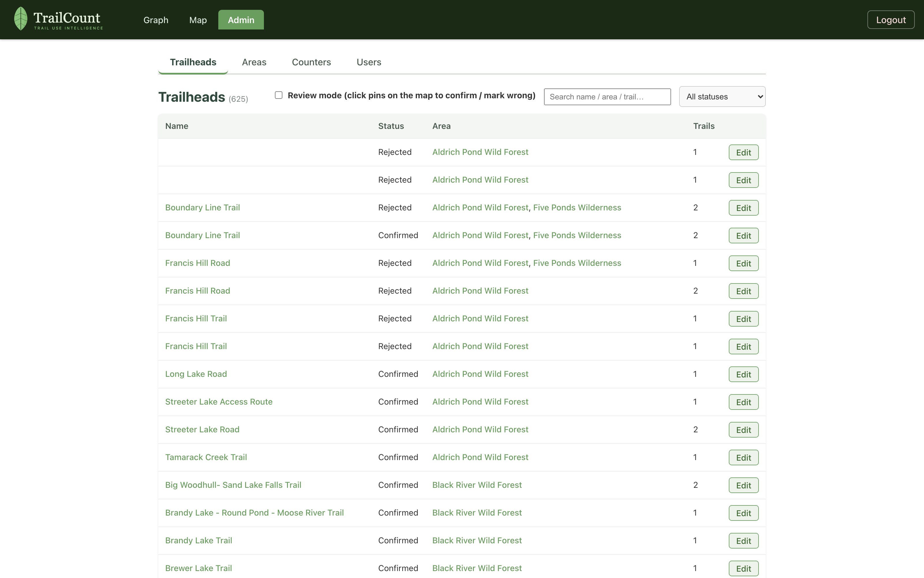Open the Confirmed Boundary Line Trail link

pyautogui.click(x=202, y=236)
